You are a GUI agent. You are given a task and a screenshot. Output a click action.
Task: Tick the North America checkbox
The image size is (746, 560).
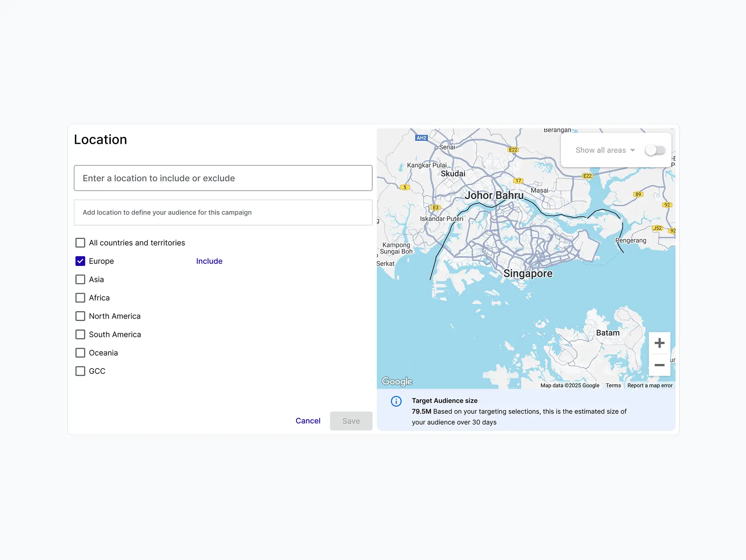click(80, 316)
